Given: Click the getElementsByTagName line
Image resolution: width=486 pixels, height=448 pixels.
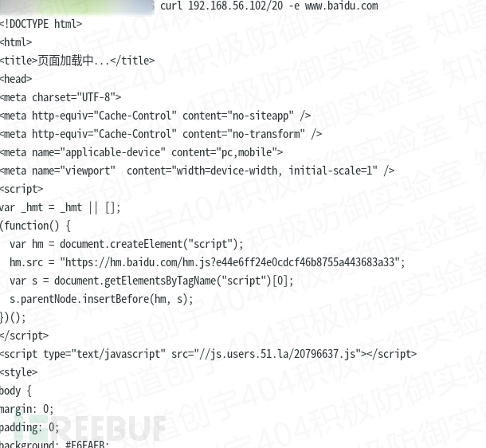Looking at the screenshot, I should pyautogui.click(x=151, y=281).
